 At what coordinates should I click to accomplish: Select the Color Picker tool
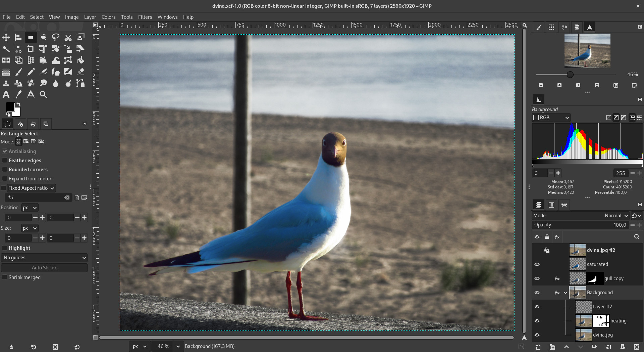pyautogui.click(x=18, y=94)
